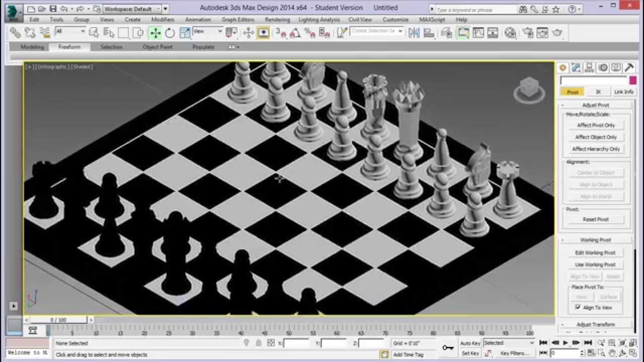This screenshot has width=644, height=362.
Task: Open Render Setup icon
Action: (527, 33)
